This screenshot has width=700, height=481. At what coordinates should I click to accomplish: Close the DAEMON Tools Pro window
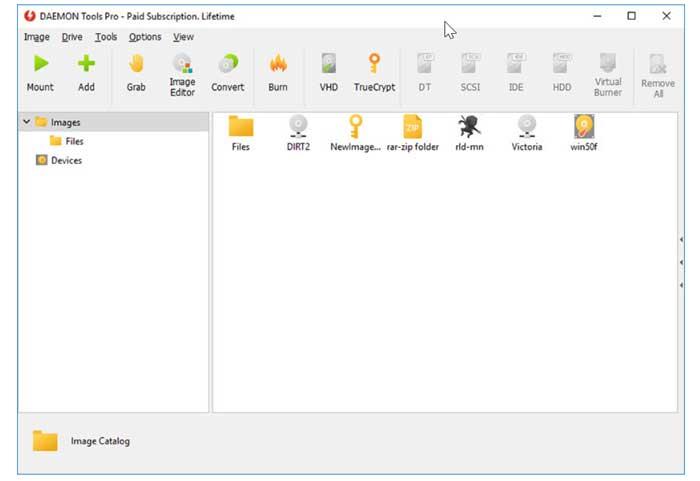[x=667, y=16]
